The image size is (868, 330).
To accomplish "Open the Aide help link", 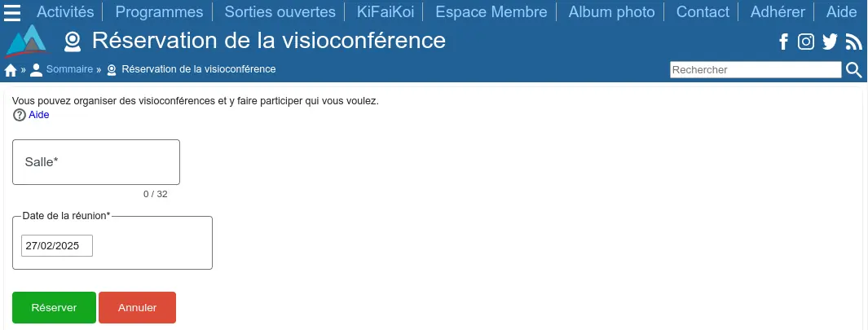I will pyautogui.click(x=39, y=115).
